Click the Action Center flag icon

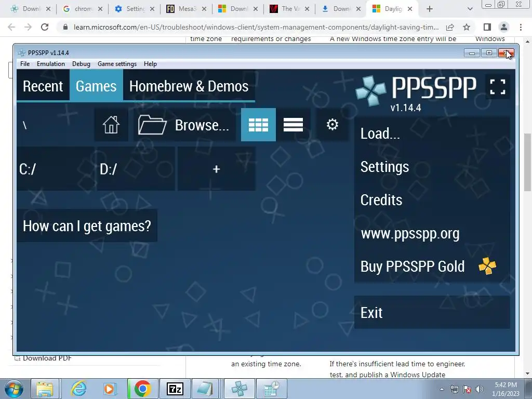pos(467,389)
